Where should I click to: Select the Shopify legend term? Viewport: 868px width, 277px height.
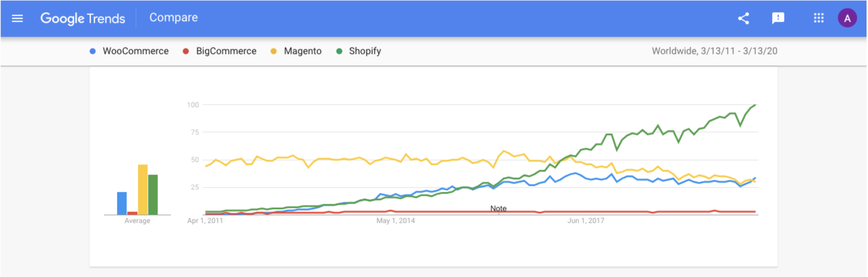click(365, 51)
